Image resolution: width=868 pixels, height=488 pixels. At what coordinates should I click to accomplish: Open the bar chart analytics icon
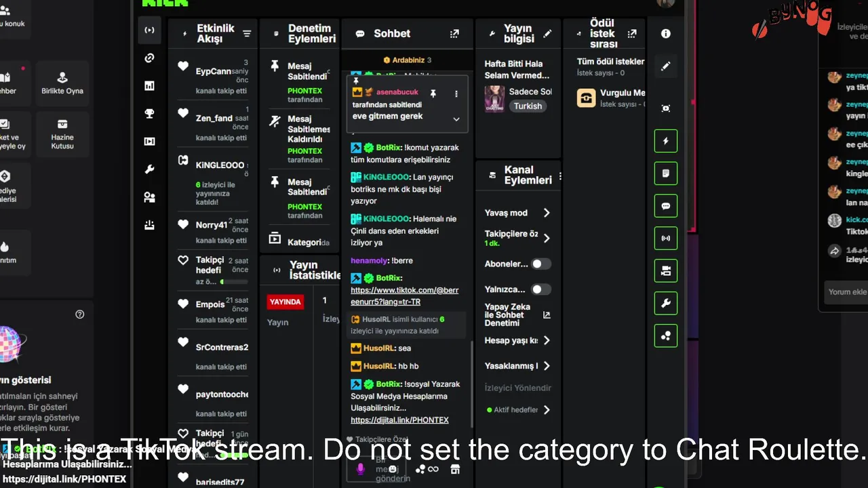point(149,86)
